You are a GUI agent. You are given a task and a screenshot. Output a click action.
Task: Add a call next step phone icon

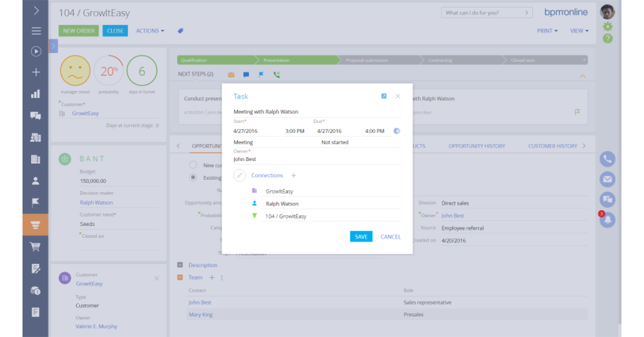pos(276,75)
